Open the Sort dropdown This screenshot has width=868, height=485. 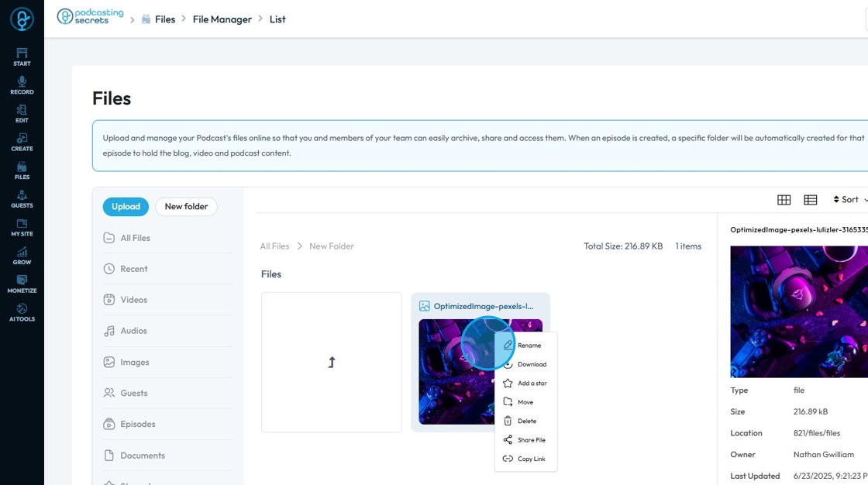pyautogui.click(x=850, y=199)
